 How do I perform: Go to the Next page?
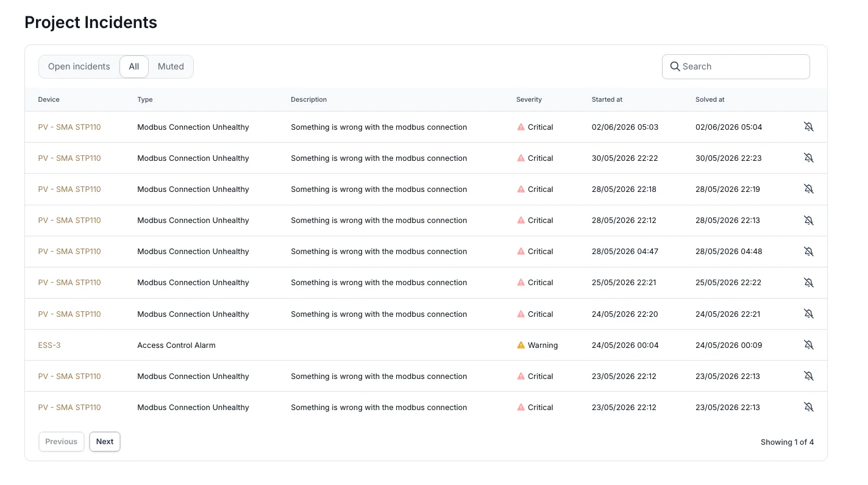coord(105,442)
